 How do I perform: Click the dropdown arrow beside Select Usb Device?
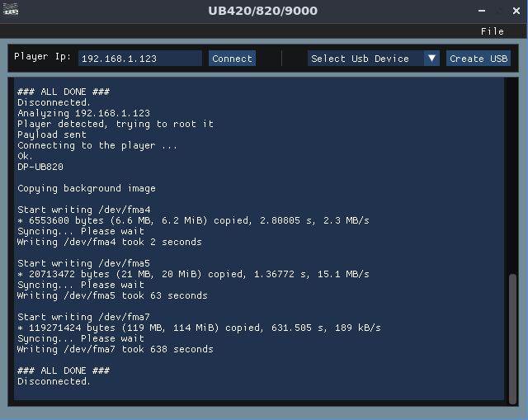coord(431,59)
